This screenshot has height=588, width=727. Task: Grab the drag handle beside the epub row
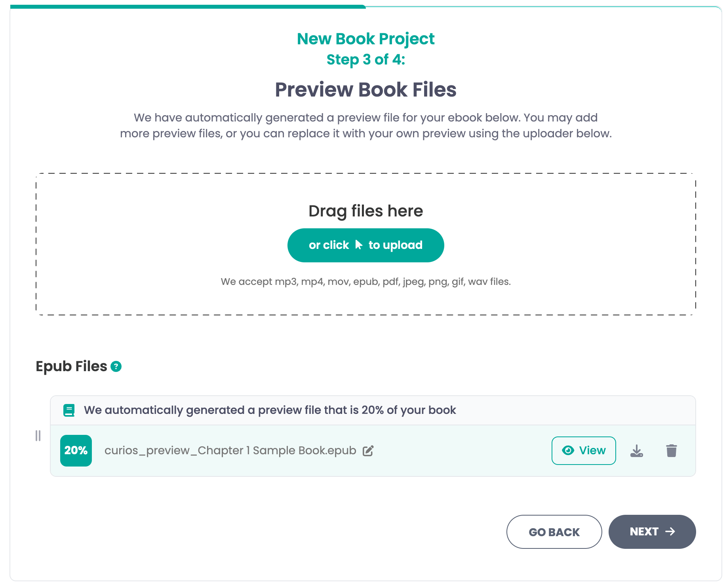pos(38,436)
